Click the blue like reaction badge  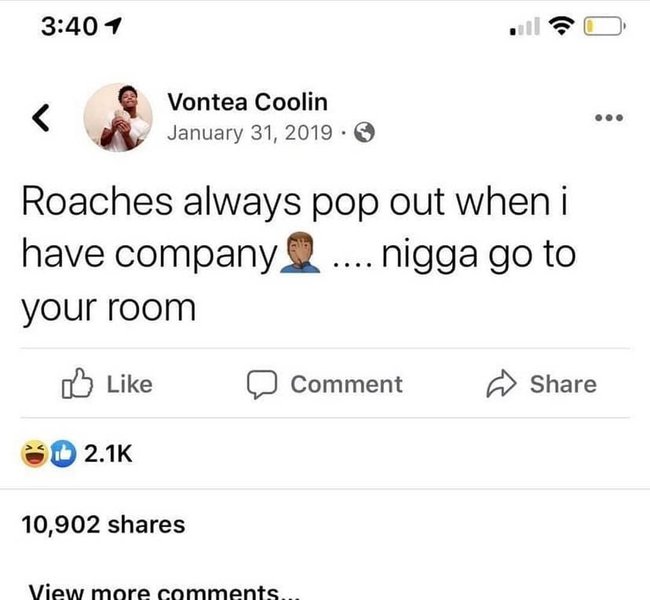(63, 454)
